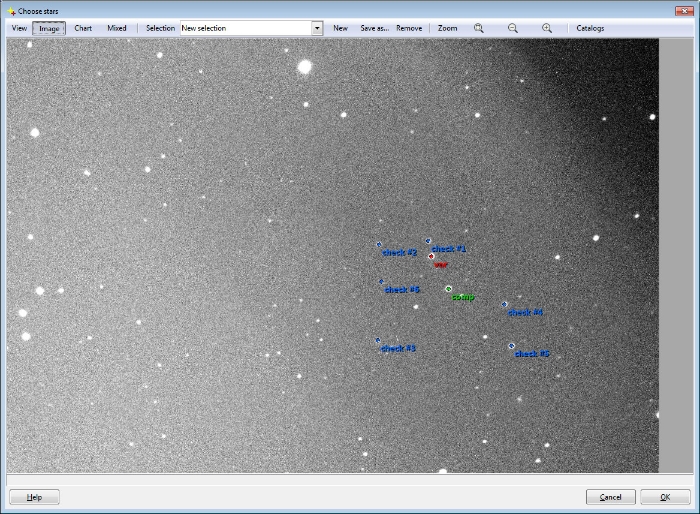Select the green comparison star marker
700x514 pixels.
[x=448, y=289]
